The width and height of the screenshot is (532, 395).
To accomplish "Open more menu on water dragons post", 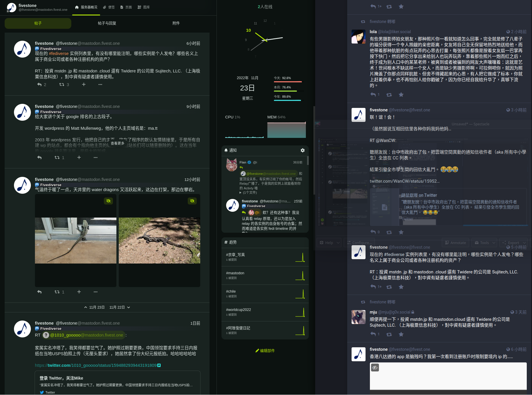I will pyautogui.click(x=95, y=292).
